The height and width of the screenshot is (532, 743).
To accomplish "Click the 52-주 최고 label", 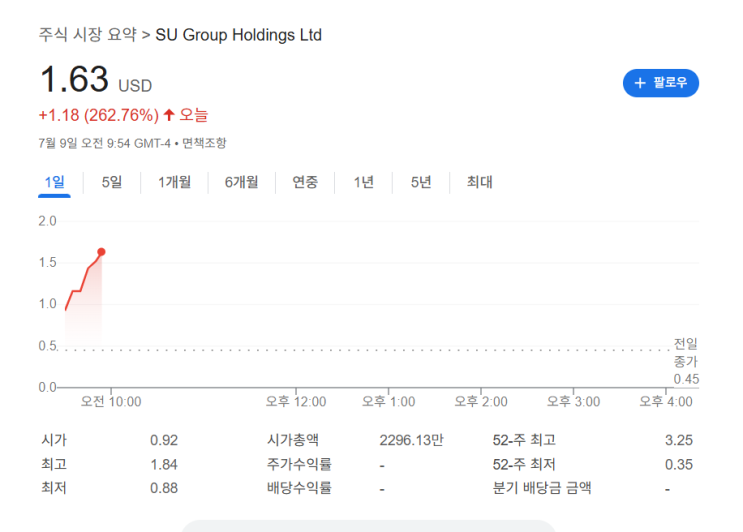I will pos(524,439).
